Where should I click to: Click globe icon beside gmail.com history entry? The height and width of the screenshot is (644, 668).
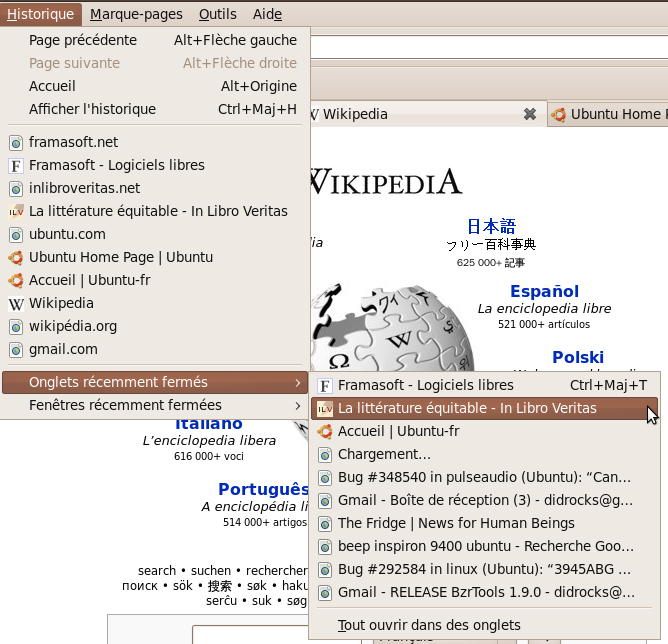(x=16, y=349)
